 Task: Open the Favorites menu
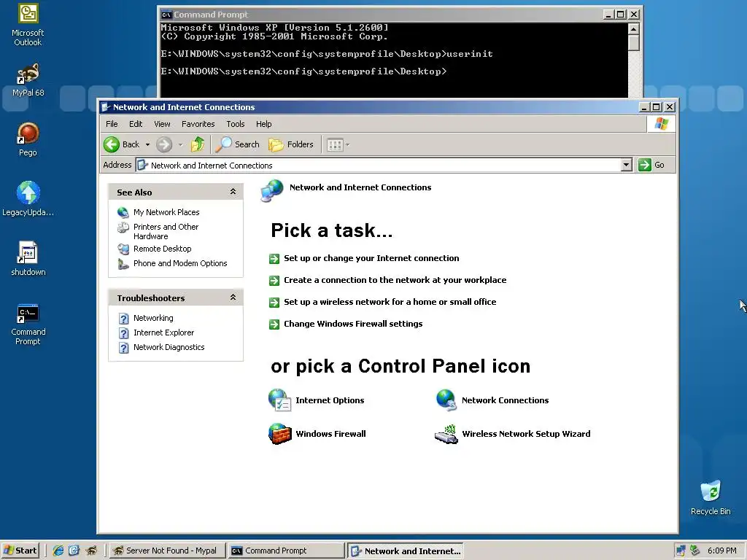198,124
